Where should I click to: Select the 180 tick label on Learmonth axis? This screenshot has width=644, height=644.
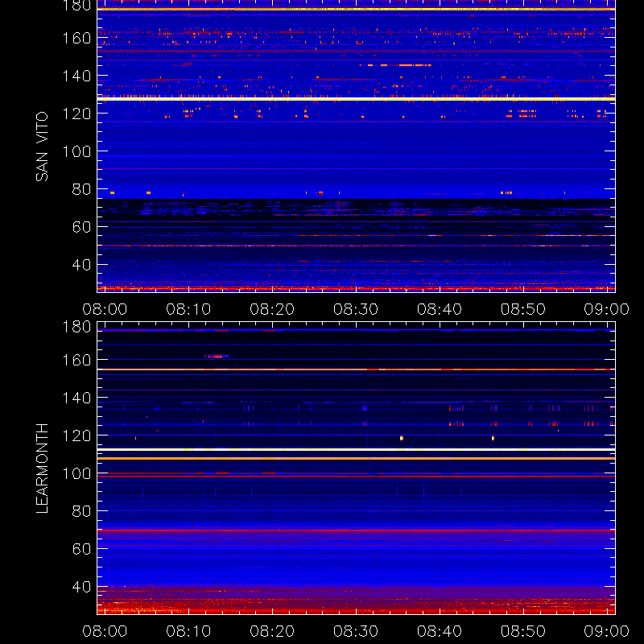[x=76, y=327]
